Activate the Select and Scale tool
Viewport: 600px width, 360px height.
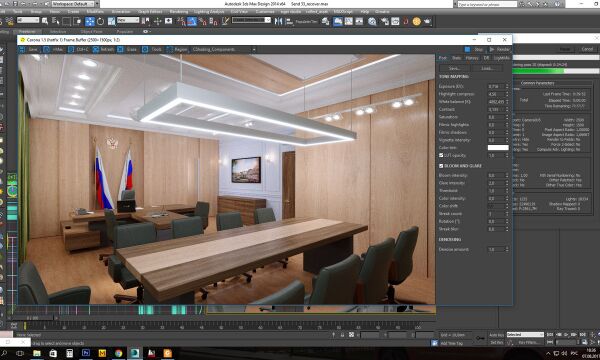pos(111,21)
